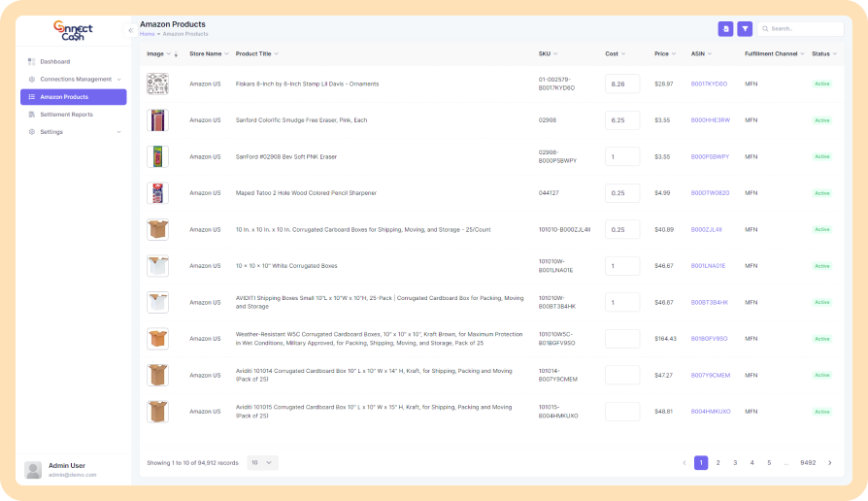The image size is (868, 501).
Task: Click the Search input field
Action: [x=801, y=29]
